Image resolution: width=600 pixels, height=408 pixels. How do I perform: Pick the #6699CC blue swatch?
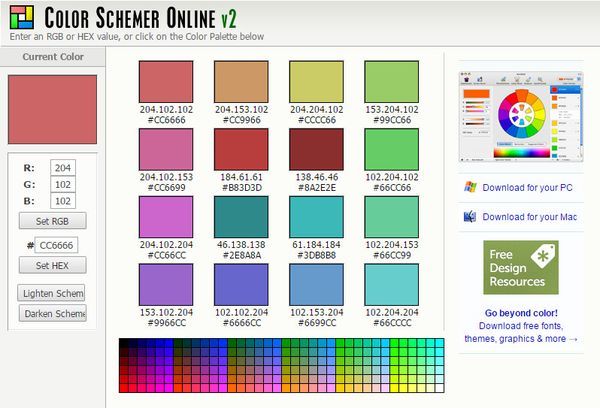pos(316,284)
